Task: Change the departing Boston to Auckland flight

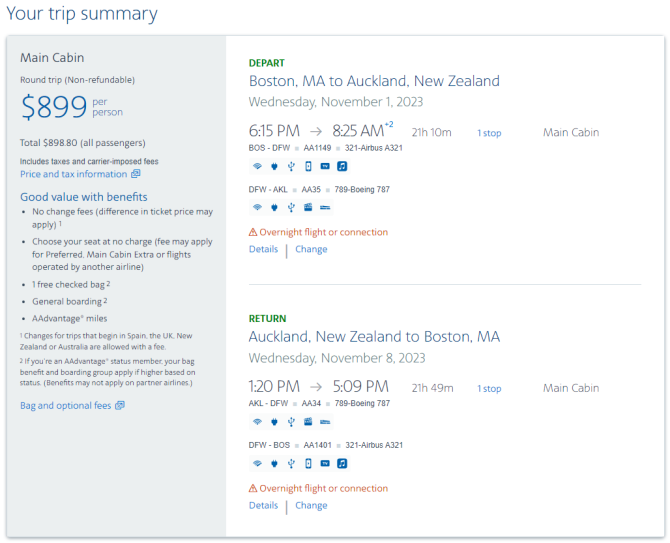Action: tap(311, 249)
